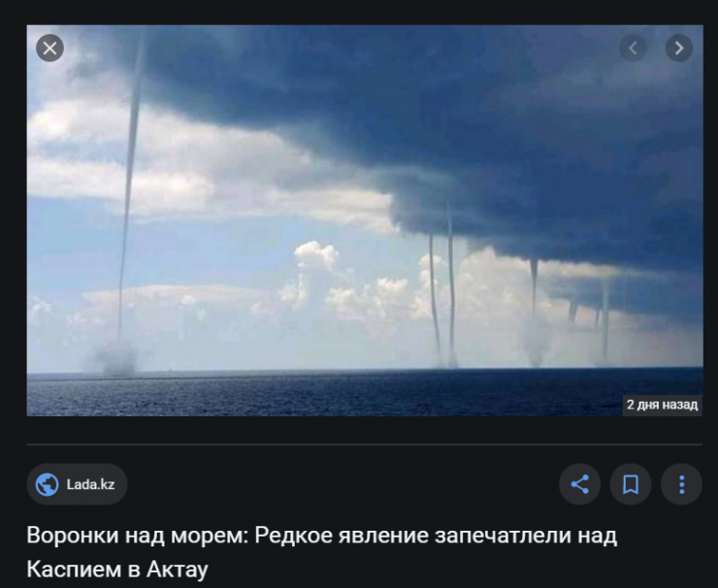Close the image preview with X icon
718x588 pixels.
(x=49, y=49)
